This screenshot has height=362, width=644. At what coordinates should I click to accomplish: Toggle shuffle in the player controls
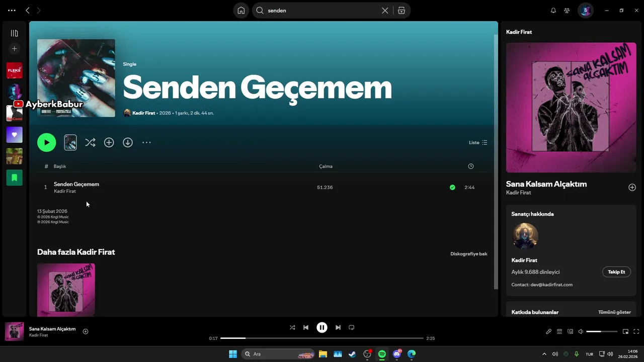292,327
